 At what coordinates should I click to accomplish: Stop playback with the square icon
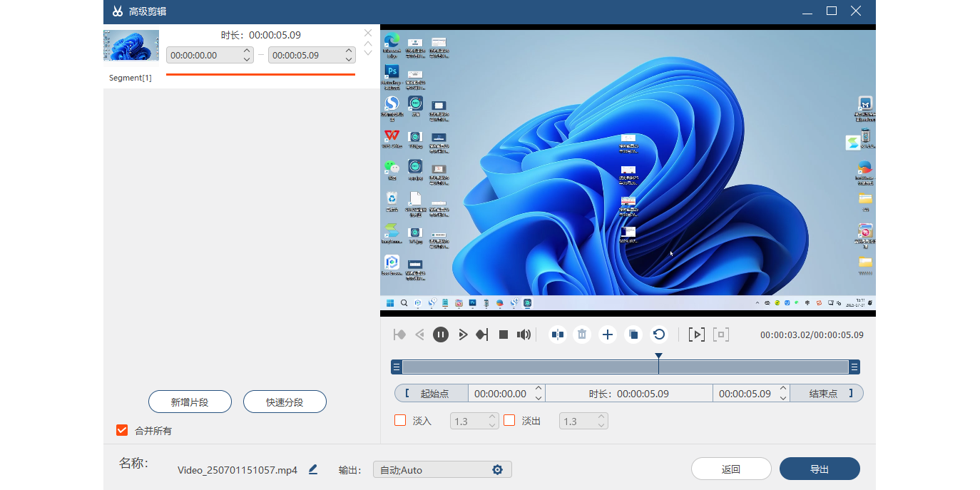tap(504, 335)
